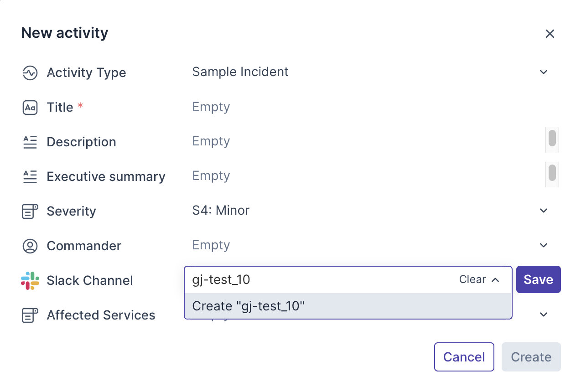Click the Severity field icon
Viewport: 581px width, 392px height.
30,211
